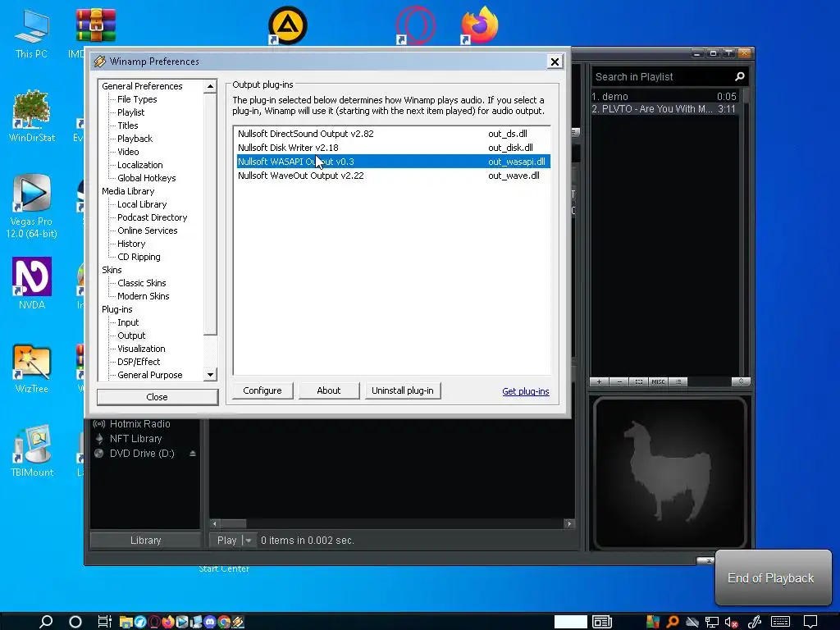This screenshot has height=630, width=840.
Task: Select Localization in the preferences tree
Action: click(140, 165)
